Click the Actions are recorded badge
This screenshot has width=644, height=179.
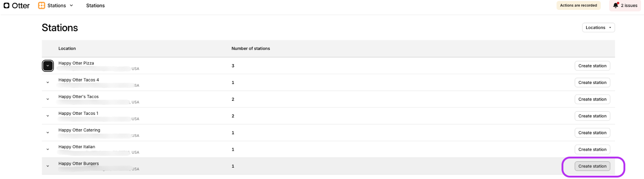[578, 5]
